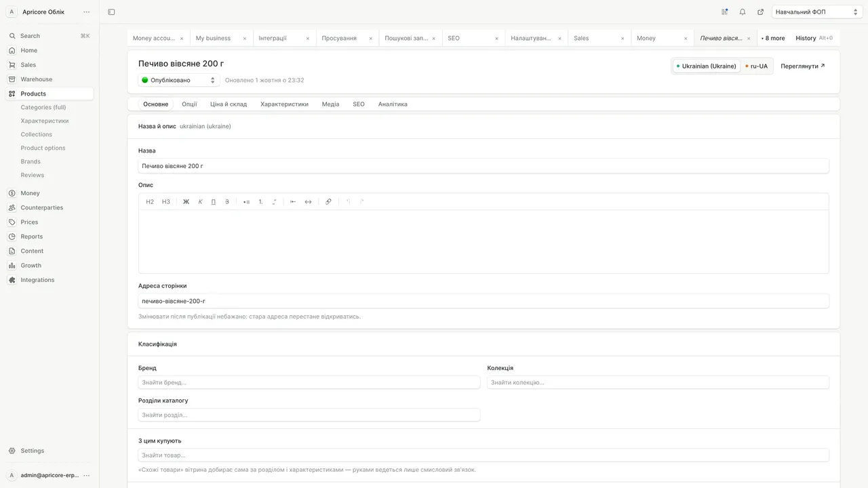Open the Колекція search combo box
Viewport: 868px width, 488px height.
point(658,382)
